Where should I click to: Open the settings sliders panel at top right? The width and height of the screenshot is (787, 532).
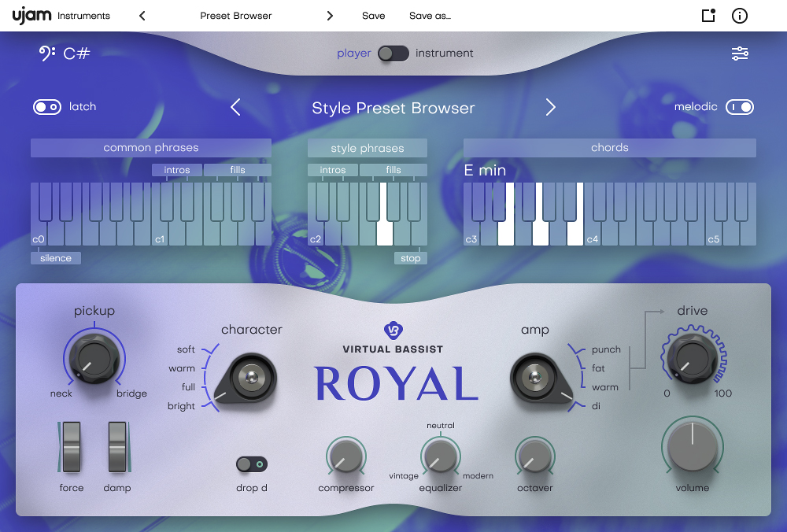tap(740, 54)
